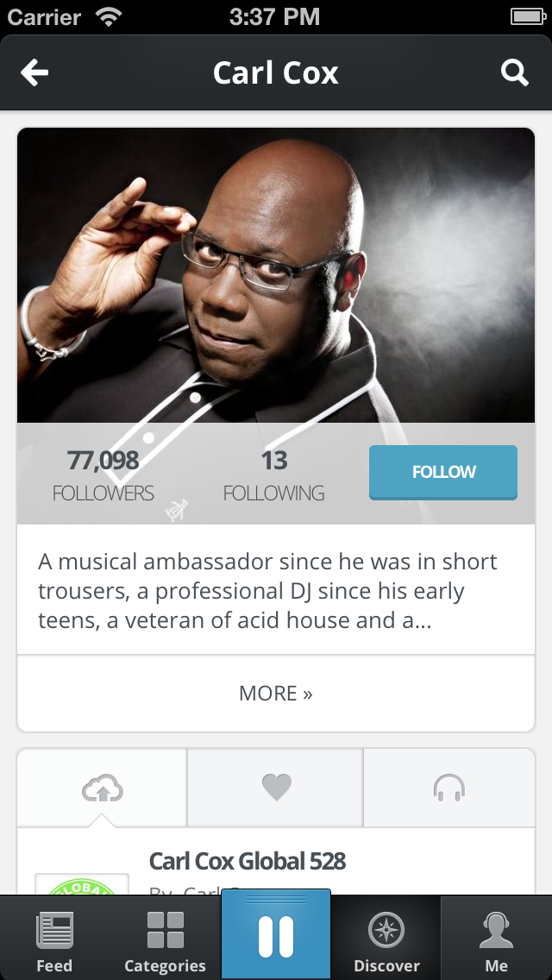
Task: Tap the Carl Cox page title
Action: tap(276, 73)
